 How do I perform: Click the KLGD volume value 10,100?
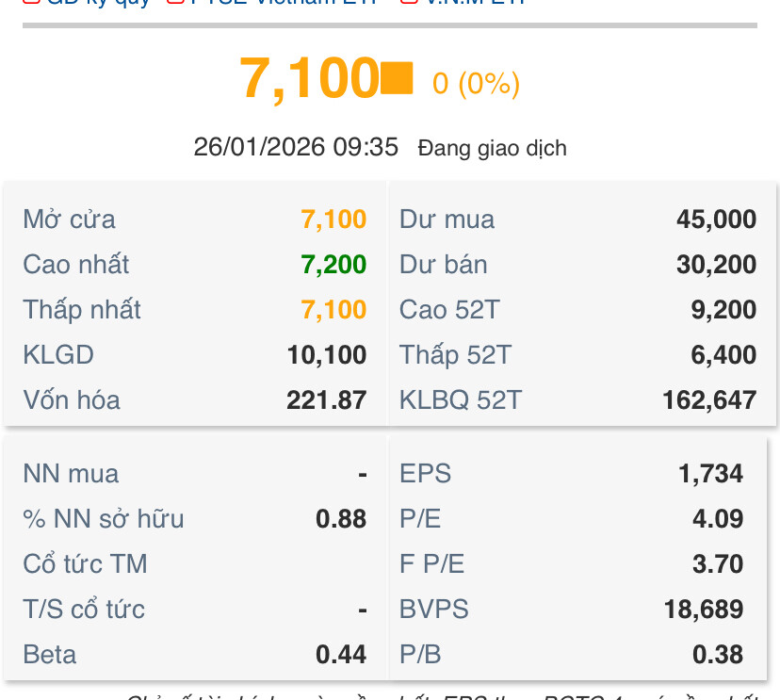327,355
